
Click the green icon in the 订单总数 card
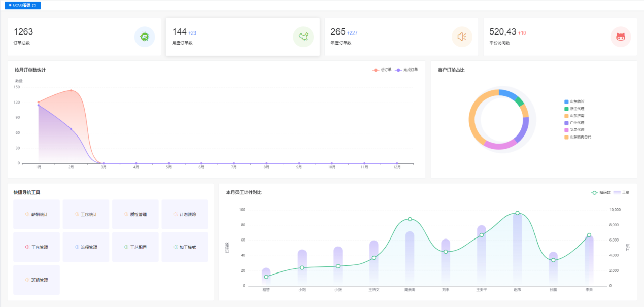point(145,37)
